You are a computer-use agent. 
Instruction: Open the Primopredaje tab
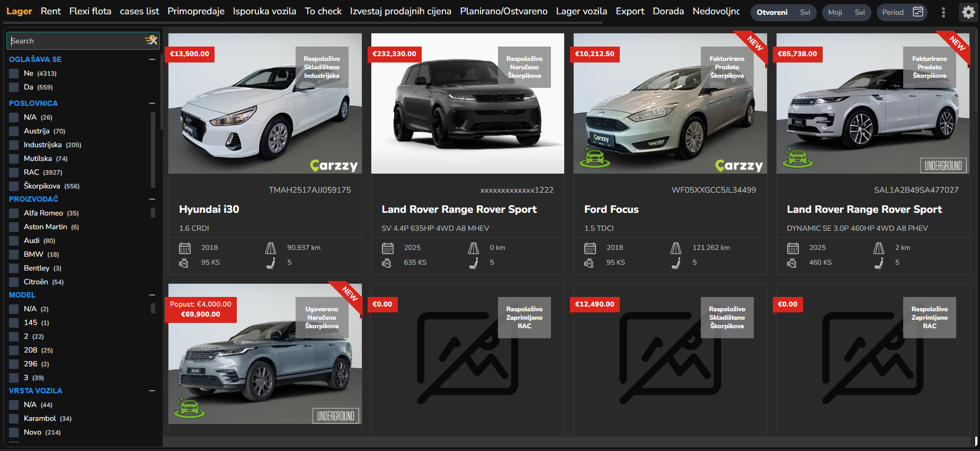(196, 11)
